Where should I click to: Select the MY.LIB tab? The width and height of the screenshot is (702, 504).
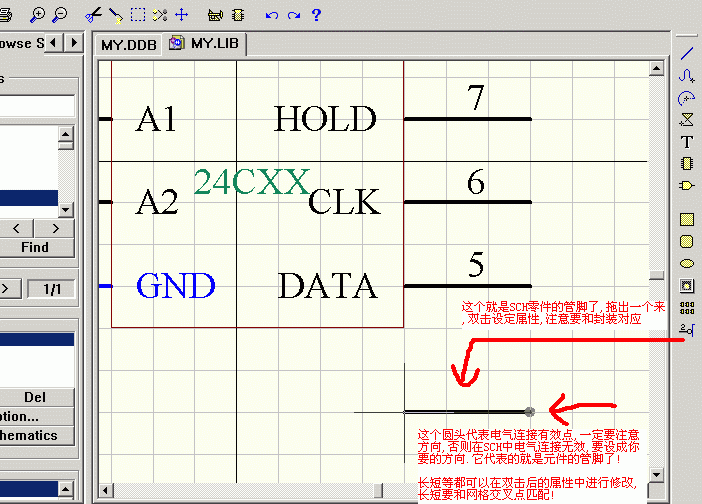[x=209, y=44]
